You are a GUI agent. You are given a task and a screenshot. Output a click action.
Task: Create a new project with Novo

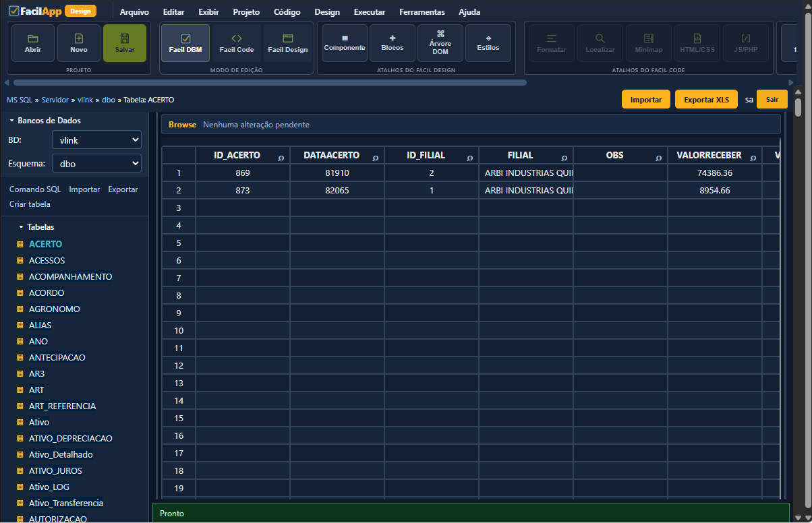coord(79,43)
